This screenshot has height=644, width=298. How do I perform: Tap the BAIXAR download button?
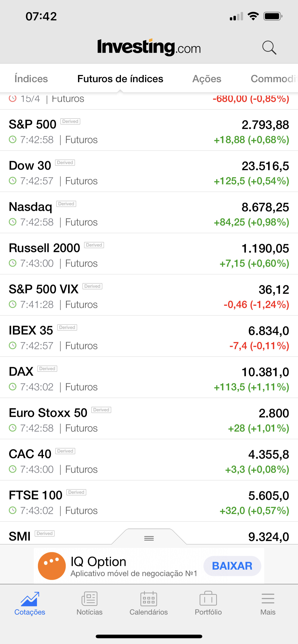(232, 566)
